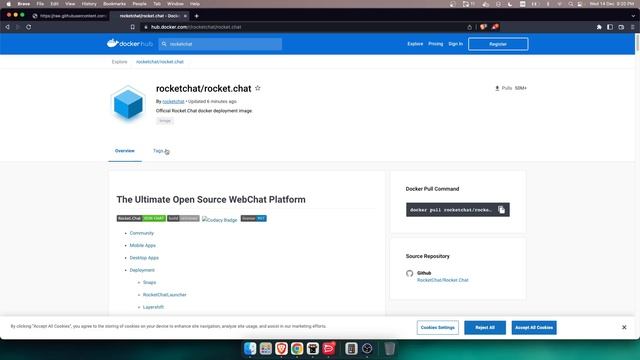Viewport: 640px width, 360px height.
Task: Open rocketchat/rocket.chat breadcrumb link
Action: click(160, 62)
